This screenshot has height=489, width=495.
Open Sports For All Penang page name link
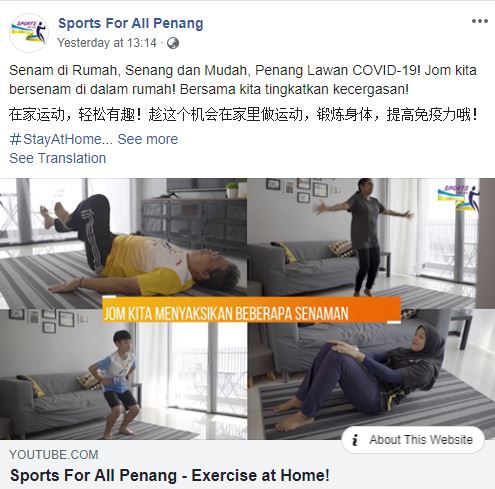click(131, 23)
